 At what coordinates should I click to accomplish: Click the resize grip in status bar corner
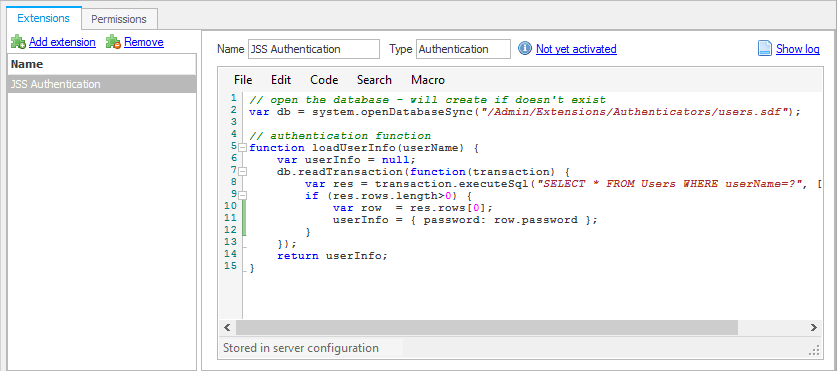pyautogui.click(x=814, y=350)
